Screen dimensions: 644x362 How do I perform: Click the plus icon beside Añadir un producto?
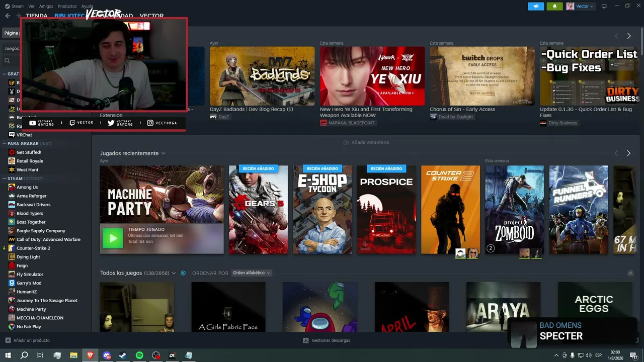pos(8,340)
